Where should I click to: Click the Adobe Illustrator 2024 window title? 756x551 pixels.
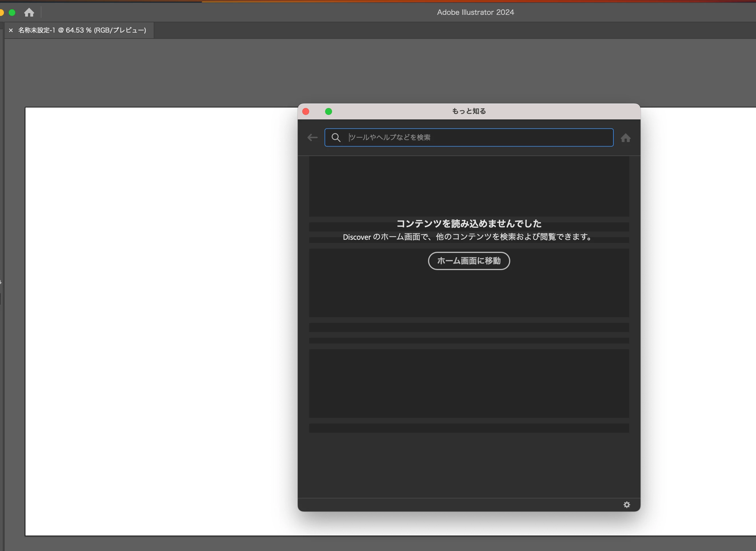pyautogui.click(x=475, y=12)
